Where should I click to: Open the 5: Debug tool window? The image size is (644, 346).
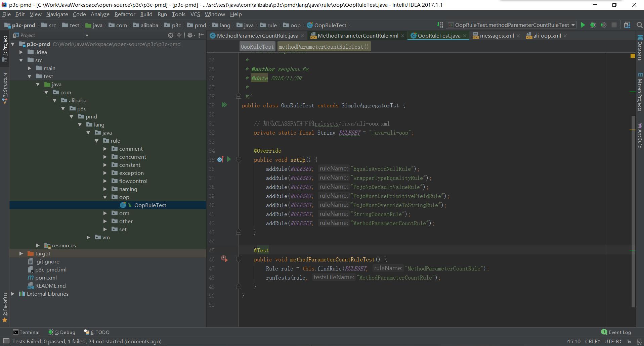62,332
